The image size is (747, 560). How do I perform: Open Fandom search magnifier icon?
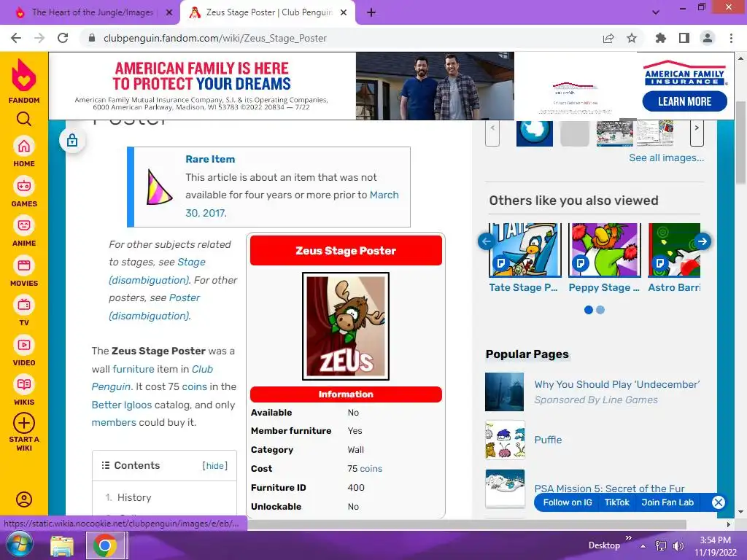pyautogui.click(x=24, y=119)
